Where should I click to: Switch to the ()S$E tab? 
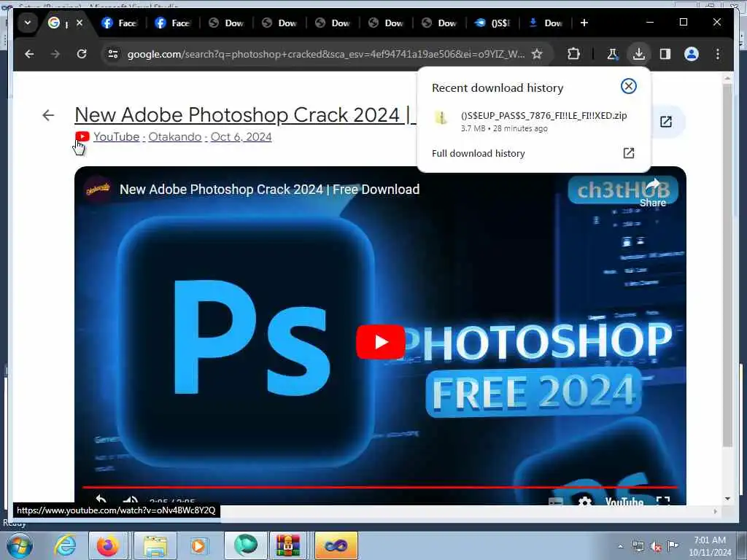[492, 23]
